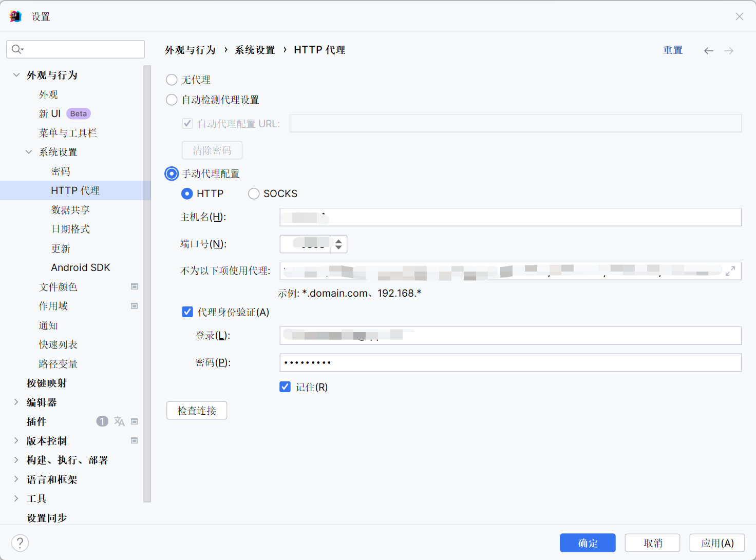The height and width of the screenshot is (560, 756).
Task: Click 外观与行为 in the breadcrumb
Action: click(190, 50)
